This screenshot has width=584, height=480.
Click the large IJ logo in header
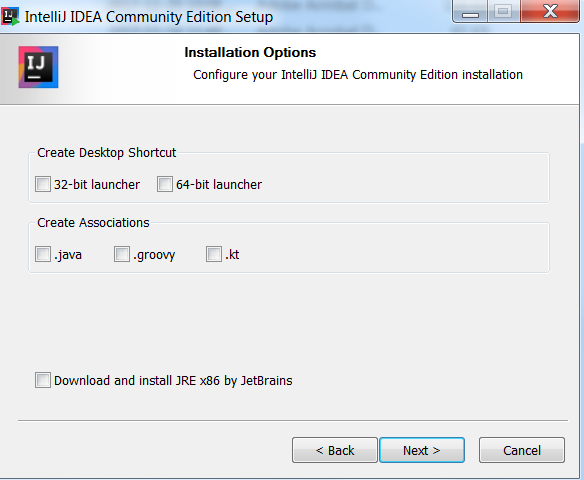pyautogui.click(x=38, y=67)
